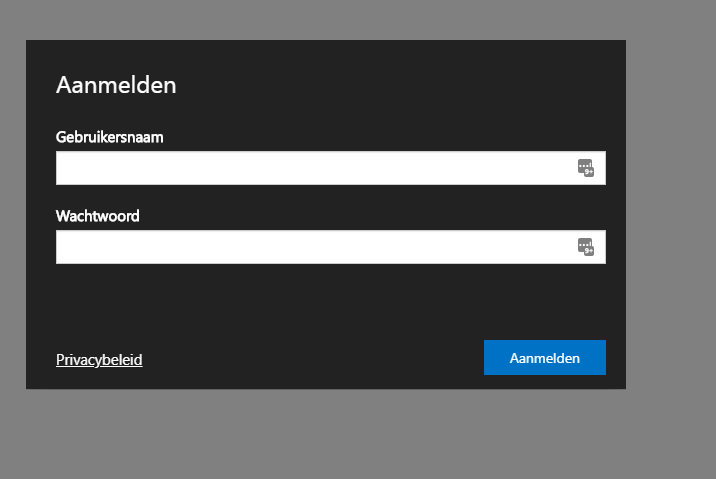Select the password input below Wachtwoord
716x479 pixels.
331,247
